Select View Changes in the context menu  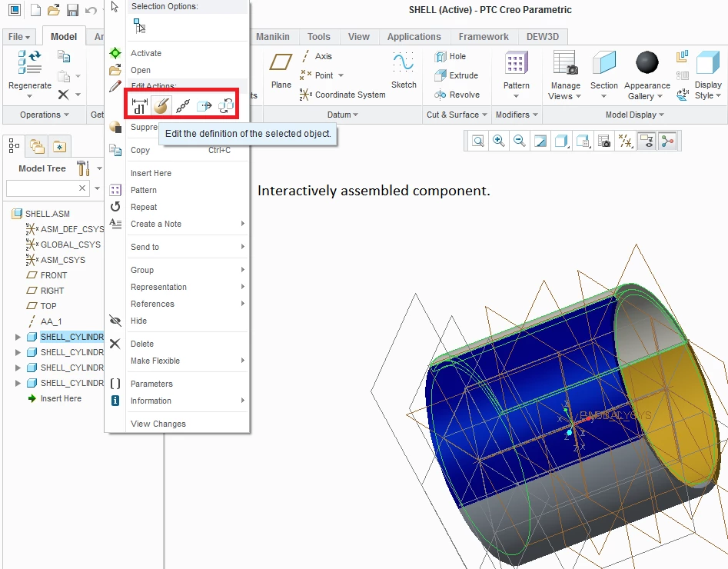(x=158, y=424)
